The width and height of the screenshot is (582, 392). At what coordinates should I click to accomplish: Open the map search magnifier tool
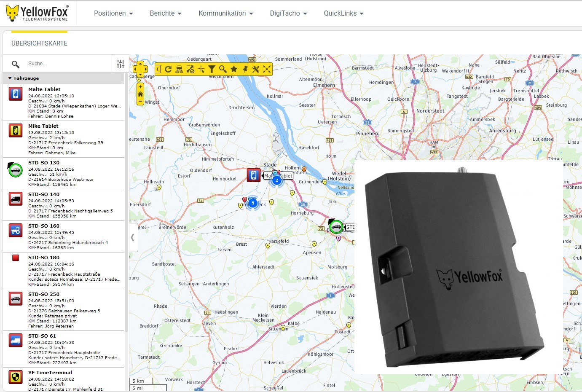pyautogui.click(x=223, y=69)
